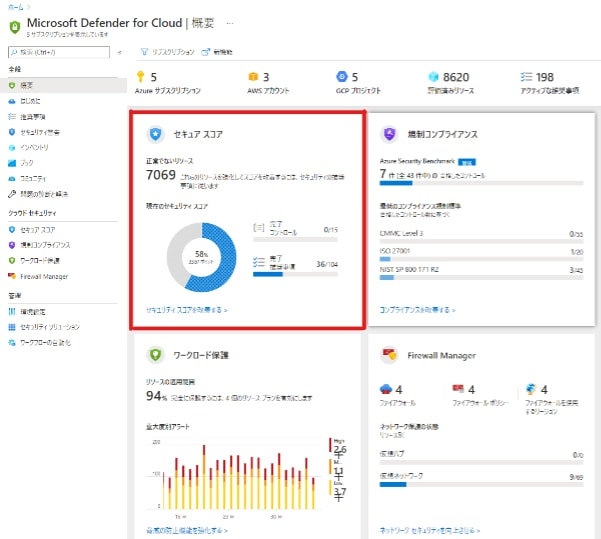Click the CMMC Level 3 progress bar
The height and width of the screenshot is (539, 601).
(x=481, y=241)
